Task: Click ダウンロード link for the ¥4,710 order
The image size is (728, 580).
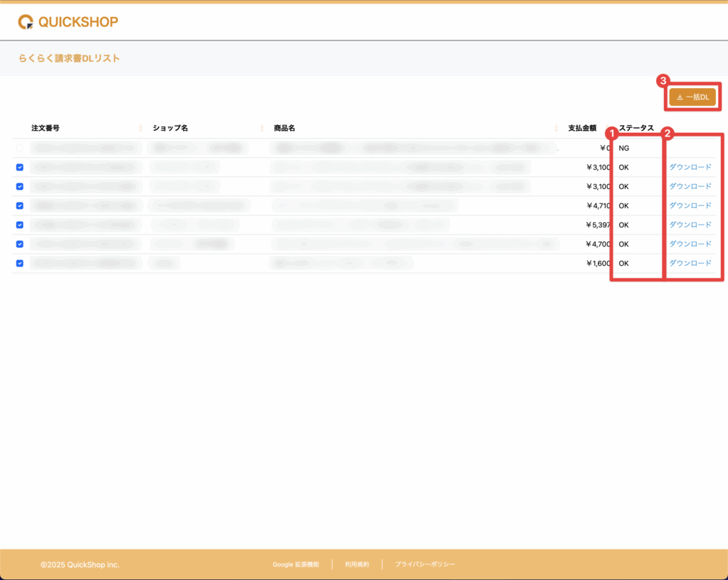Action: [690, 205]
